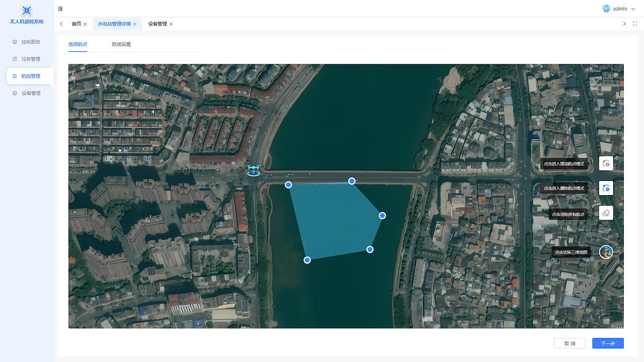Toggle fullscreen with the expand icon
The height and width of the screenshot is (362, 644).
click(x=635, y=24)
